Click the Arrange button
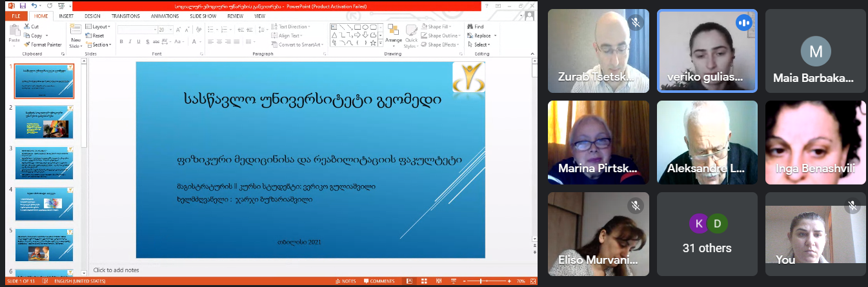The height and width of the screenshot is (287, 868). click(393, 37)
